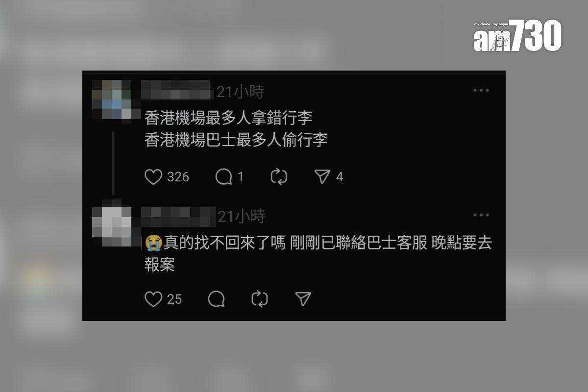Image resolution: width=588 pixels, height=392 pixels.
Task: Open the second poster's blurred username
Action: pyautogui.click(x=179, y=217)
